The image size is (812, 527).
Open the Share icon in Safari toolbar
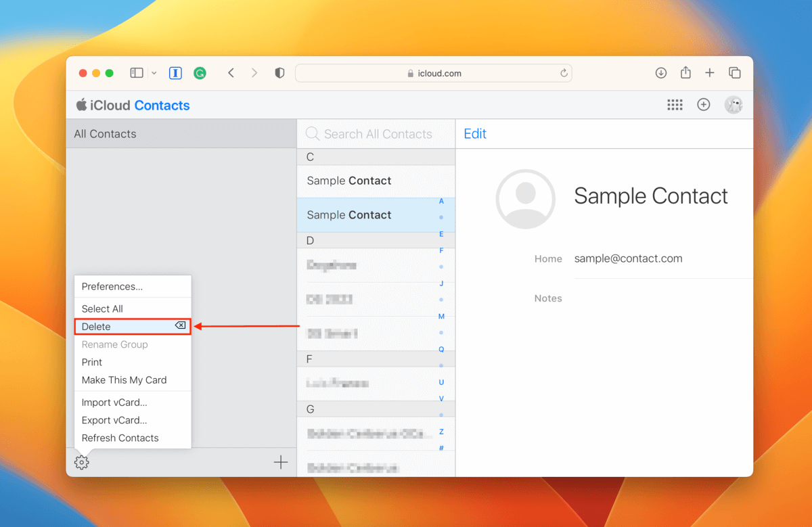tap(685, 72)
